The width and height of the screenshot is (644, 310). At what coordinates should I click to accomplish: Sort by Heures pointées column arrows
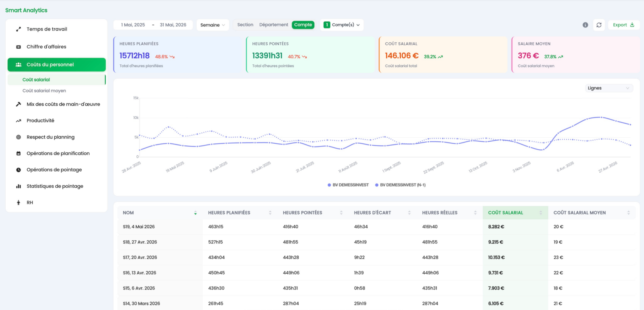coord(341,213)
